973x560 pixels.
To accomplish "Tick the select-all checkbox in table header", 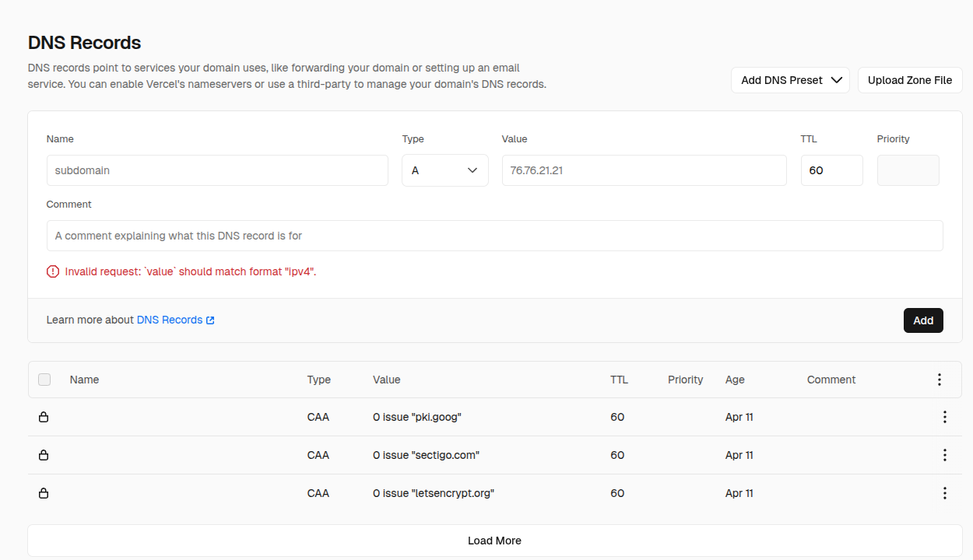I will click(44, 380).
